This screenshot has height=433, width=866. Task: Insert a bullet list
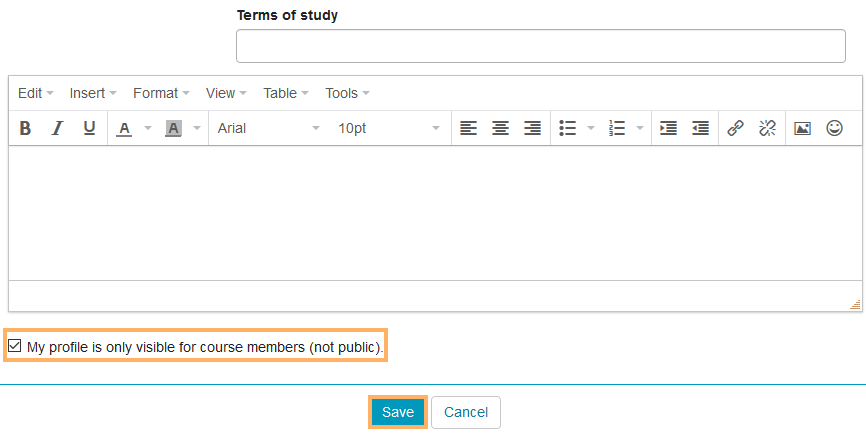[x=568, y=128]
